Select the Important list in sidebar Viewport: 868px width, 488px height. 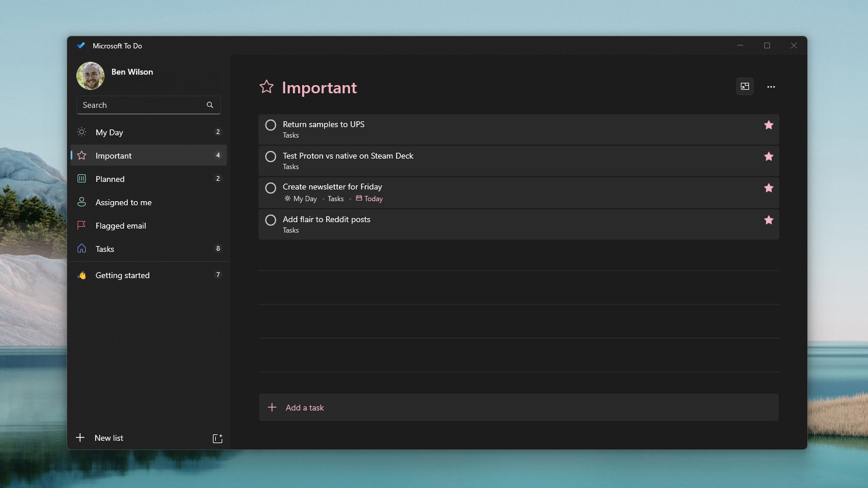(x=148, y=156)
